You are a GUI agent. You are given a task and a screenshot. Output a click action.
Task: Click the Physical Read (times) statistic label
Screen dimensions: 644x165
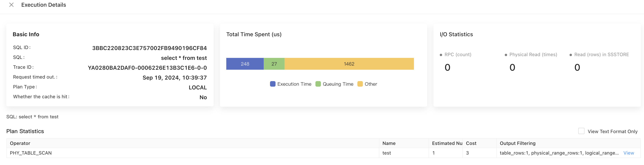[533, 55]
